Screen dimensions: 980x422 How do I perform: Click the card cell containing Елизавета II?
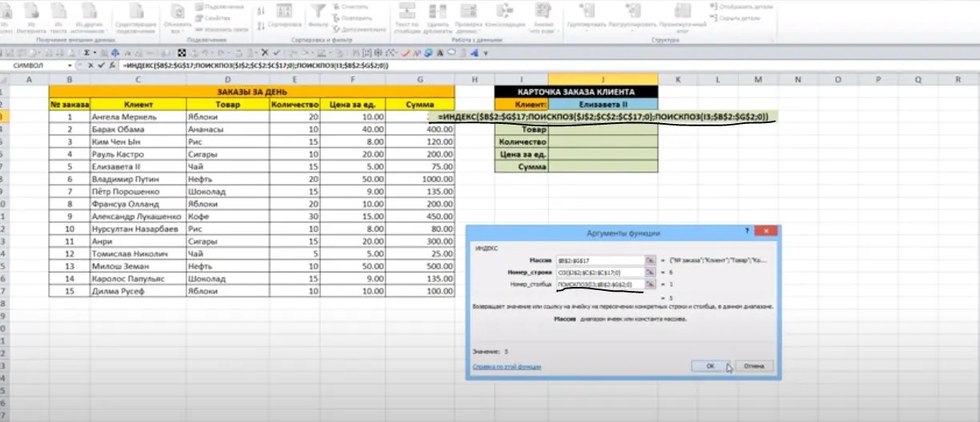(603, 104)
